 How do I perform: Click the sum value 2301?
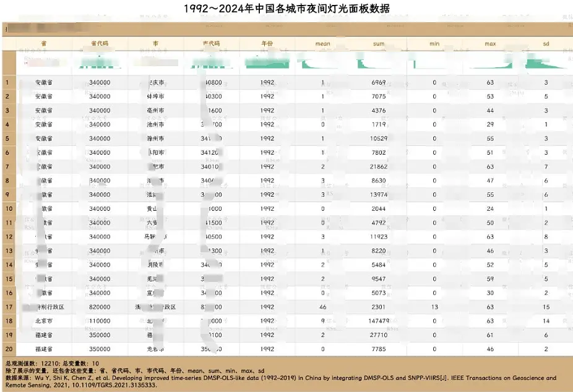(379, 307)
